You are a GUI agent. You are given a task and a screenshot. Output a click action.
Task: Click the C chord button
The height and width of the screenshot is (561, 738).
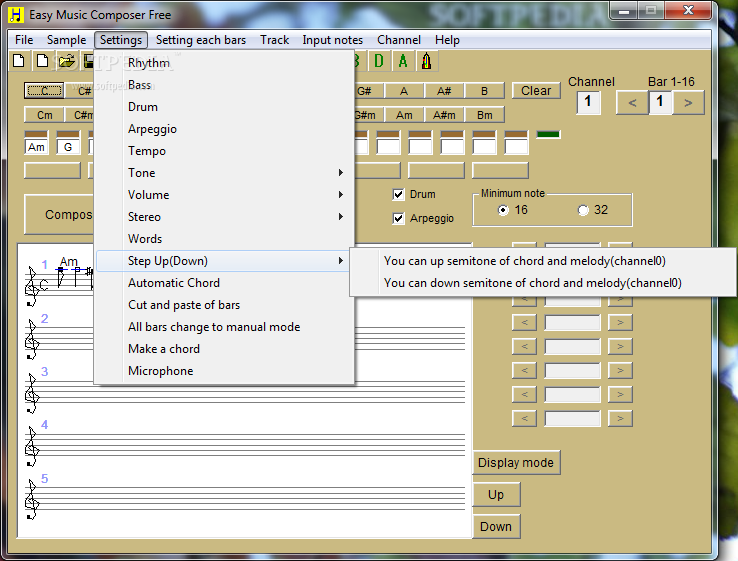tap(44, 90)
